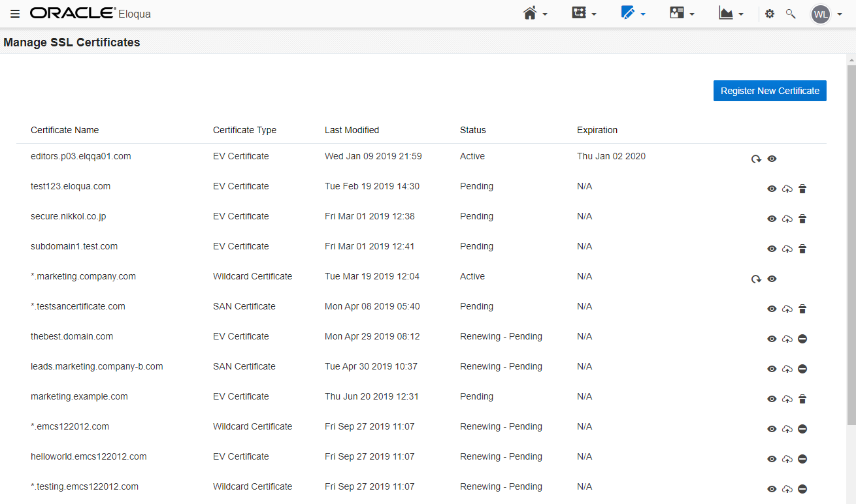Screen dimensions: 856x504
Task: Upload certificate for secure.nikkol.co.jp
Action: tap(787, 219)
